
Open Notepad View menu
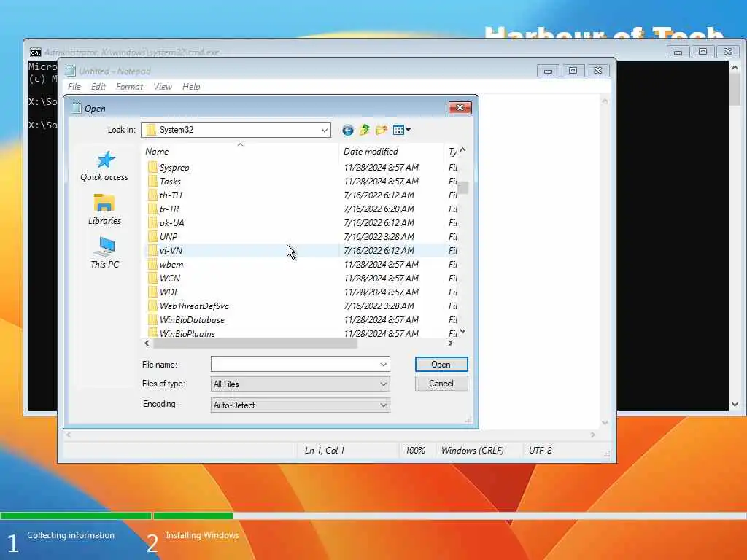pos(163,87)
